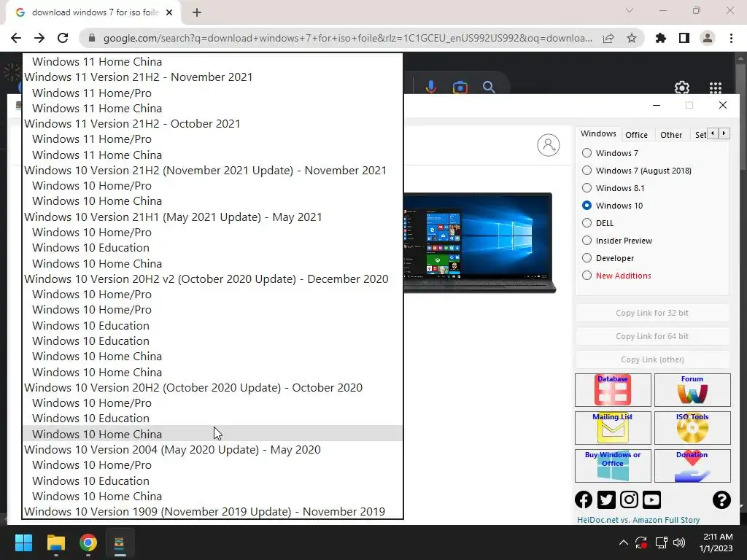Select the Windows 8.1 radio button

[587, 188]
